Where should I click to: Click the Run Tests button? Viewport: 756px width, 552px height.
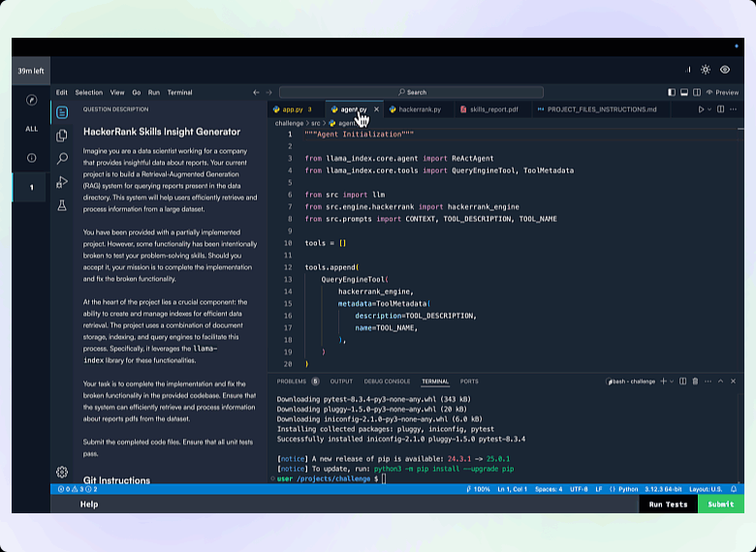(668, 505)
